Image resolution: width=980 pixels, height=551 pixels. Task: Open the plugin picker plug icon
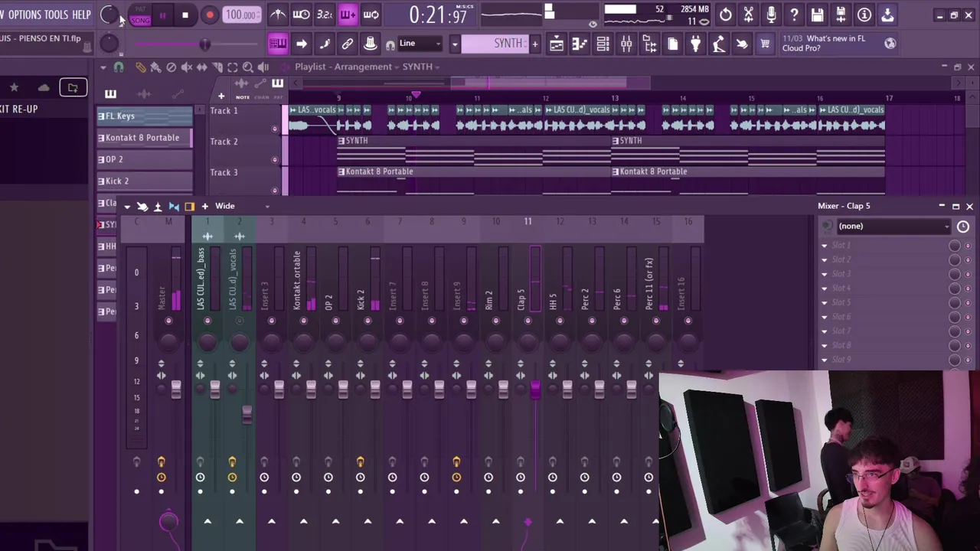695,44
